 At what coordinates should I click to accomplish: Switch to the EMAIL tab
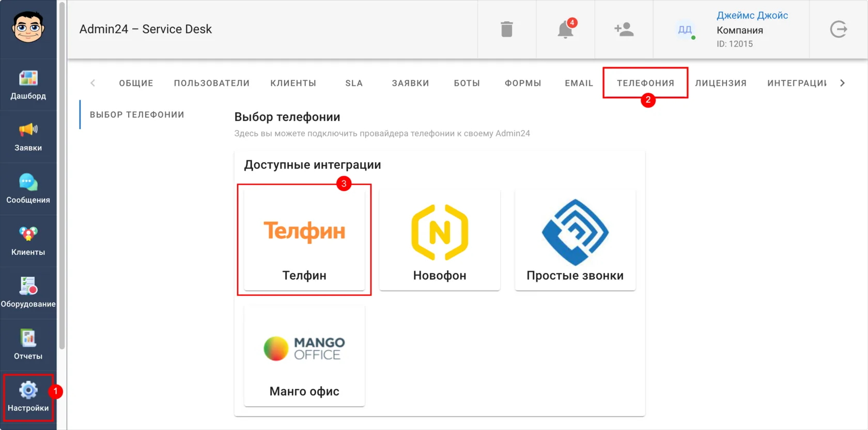tap(579, 83)
